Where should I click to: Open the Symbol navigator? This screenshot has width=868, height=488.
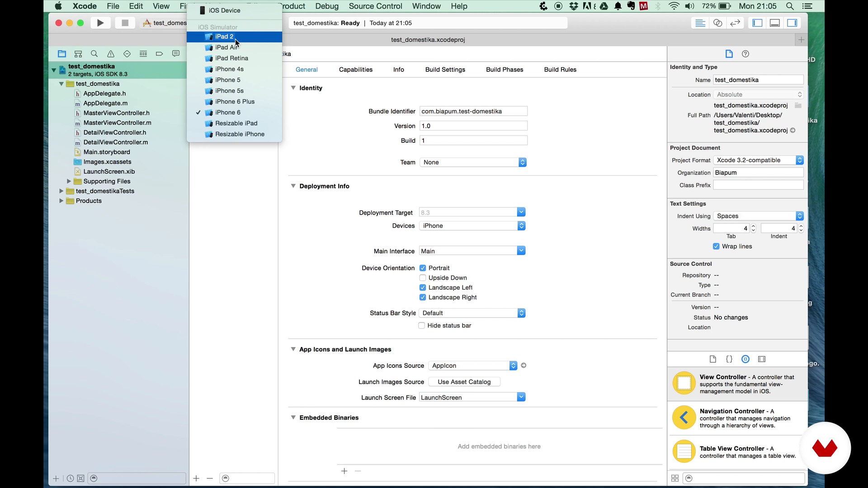coord(78,54)
